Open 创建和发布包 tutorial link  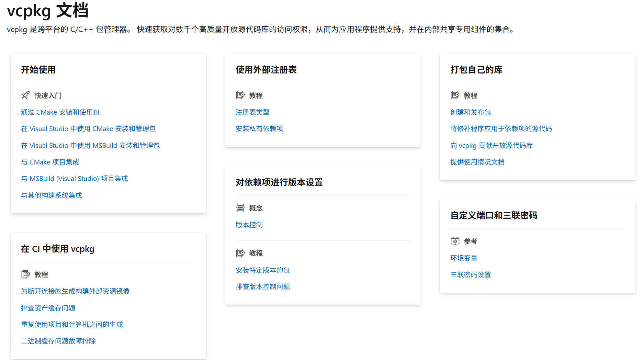[x=470, y=112]
